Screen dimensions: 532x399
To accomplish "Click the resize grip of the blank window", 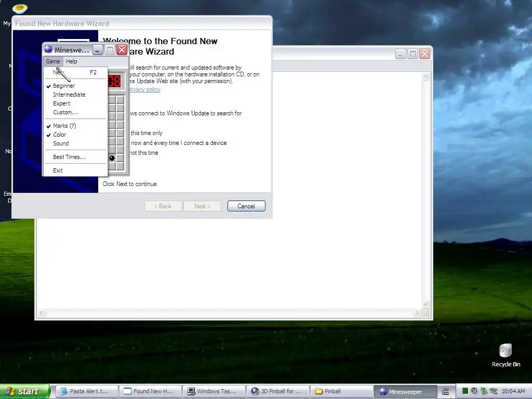I will [427, 314].
